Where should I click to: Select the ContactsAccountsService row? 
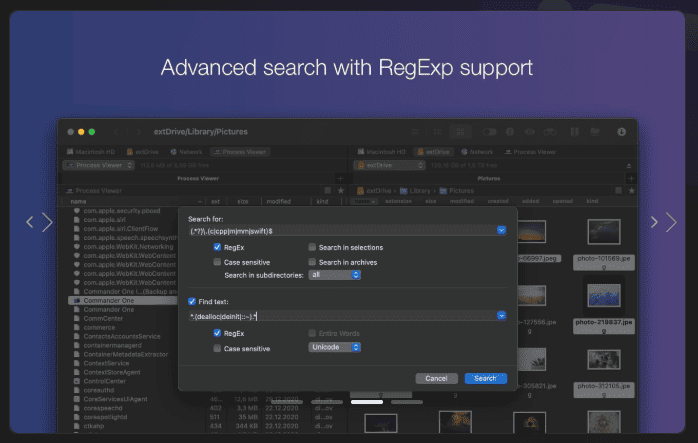(122, 336)
